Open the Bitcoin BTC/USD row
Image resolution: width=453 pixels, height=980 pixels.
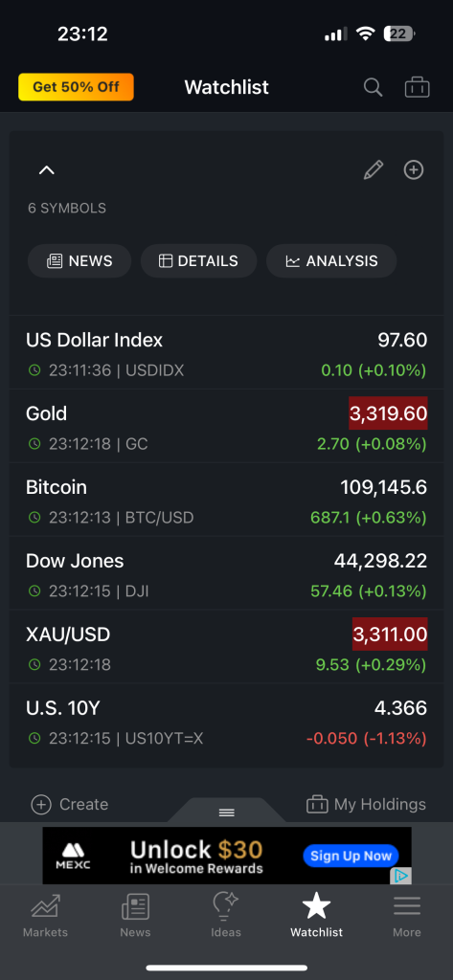pyautogui.click(x=226, y=500)
